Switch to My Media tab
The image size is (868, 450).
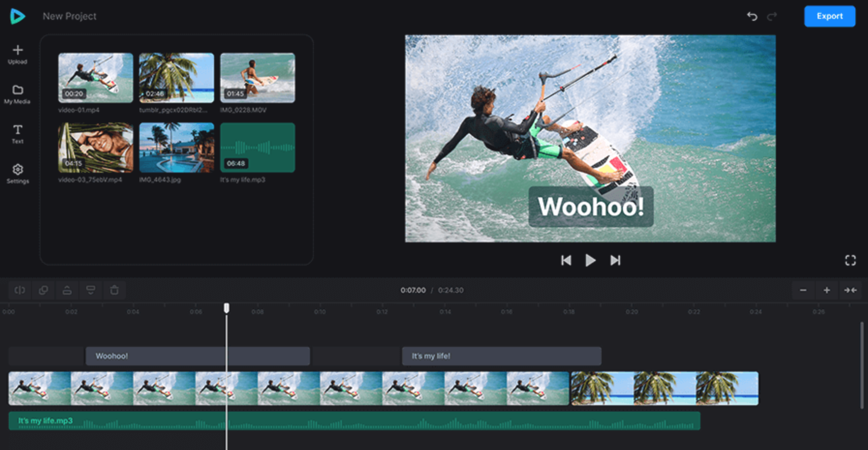pos(17,94)
